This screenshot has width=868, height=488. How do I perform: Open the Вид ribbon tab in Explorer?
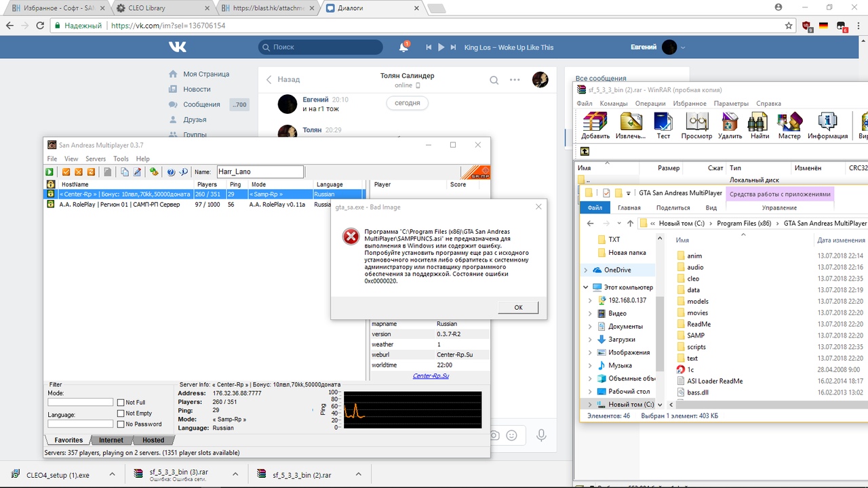click(x=711, y=208)
